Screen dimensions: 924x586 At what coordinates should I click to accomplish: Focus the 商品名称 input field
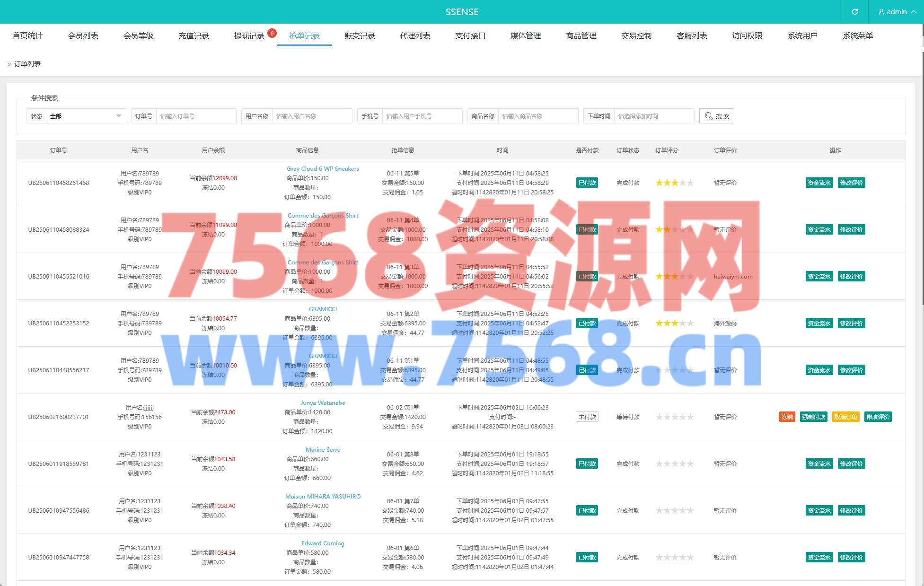pos(538,116)
